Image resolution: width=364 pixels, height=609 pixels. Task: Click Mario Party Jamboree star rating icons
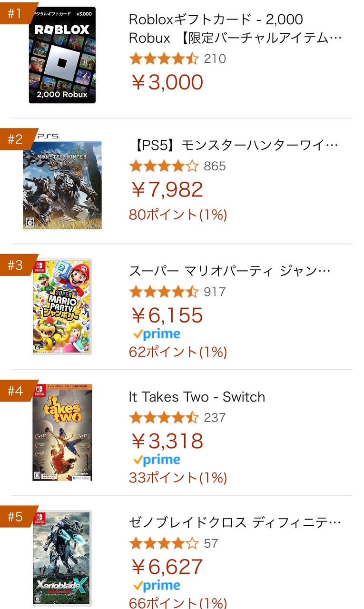(x=163, y=292)
